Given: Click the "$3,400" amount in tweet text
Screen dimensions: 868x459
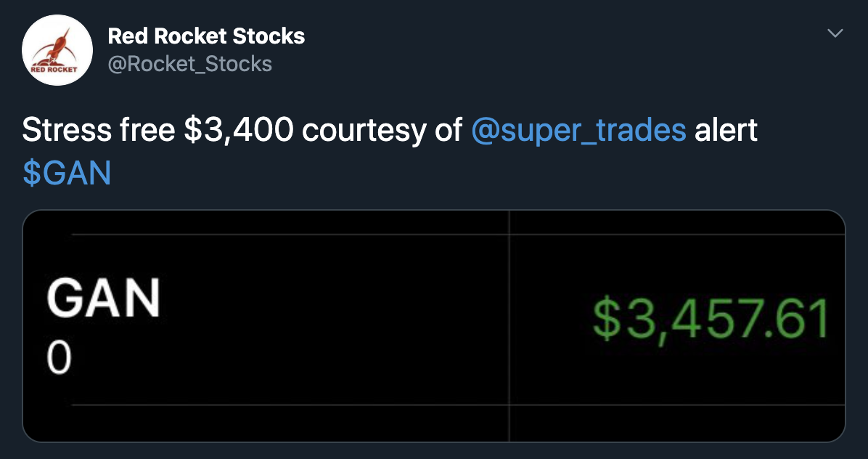Looking at the screenshot, I should (239, 131).
